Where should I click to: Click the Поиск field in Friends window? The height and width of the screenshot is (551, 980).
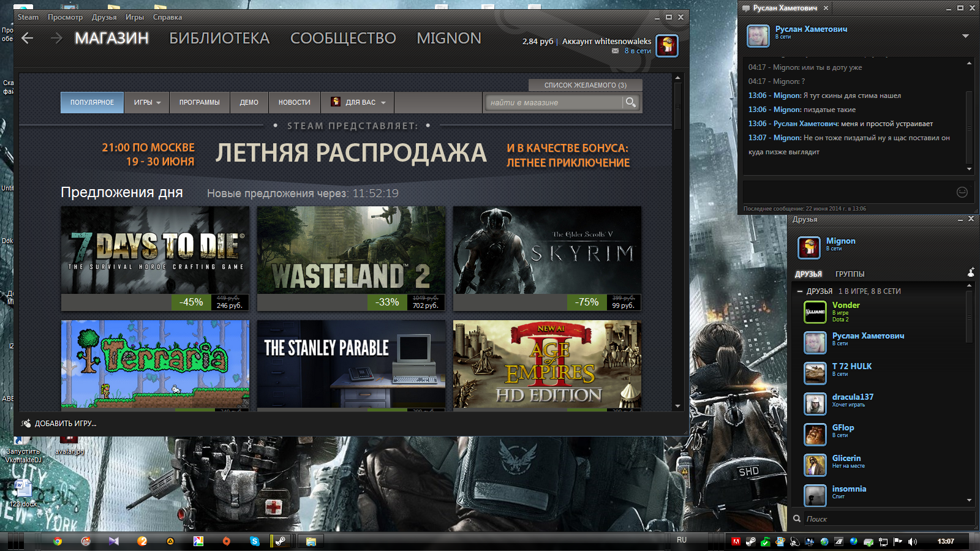tap(888, 519)
